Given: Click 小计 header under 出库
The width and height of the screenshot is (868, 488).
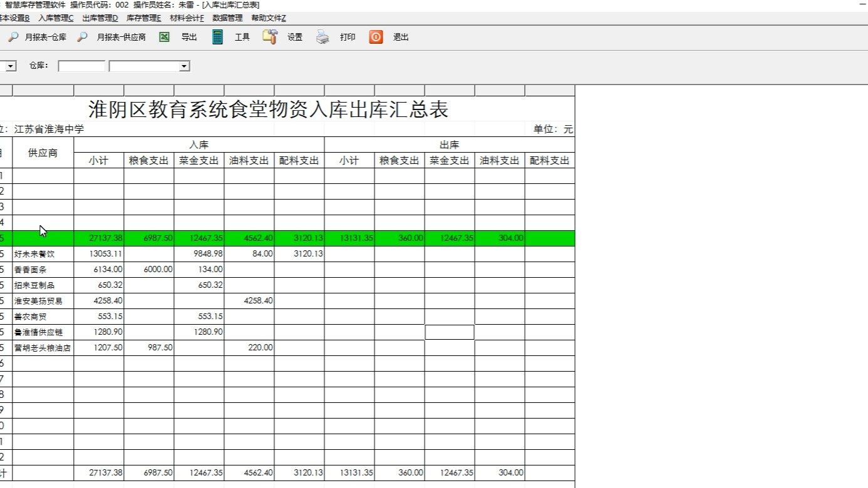Looking at the screenshot, I should click(x=349, y=161).
